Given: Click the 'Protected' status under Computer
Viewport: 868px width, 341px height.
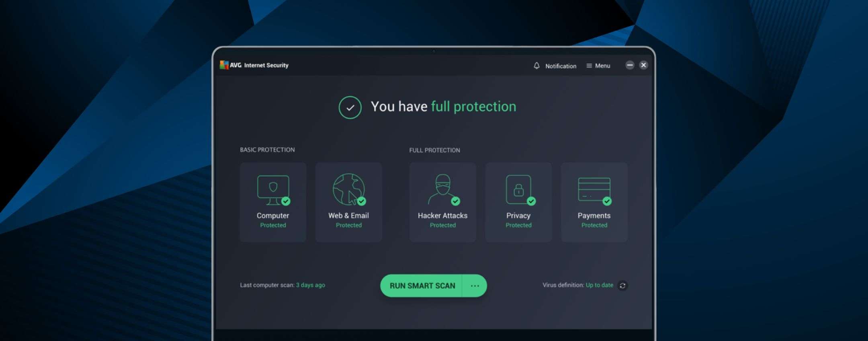Looking at the screenshot, I should click(273, 225).
